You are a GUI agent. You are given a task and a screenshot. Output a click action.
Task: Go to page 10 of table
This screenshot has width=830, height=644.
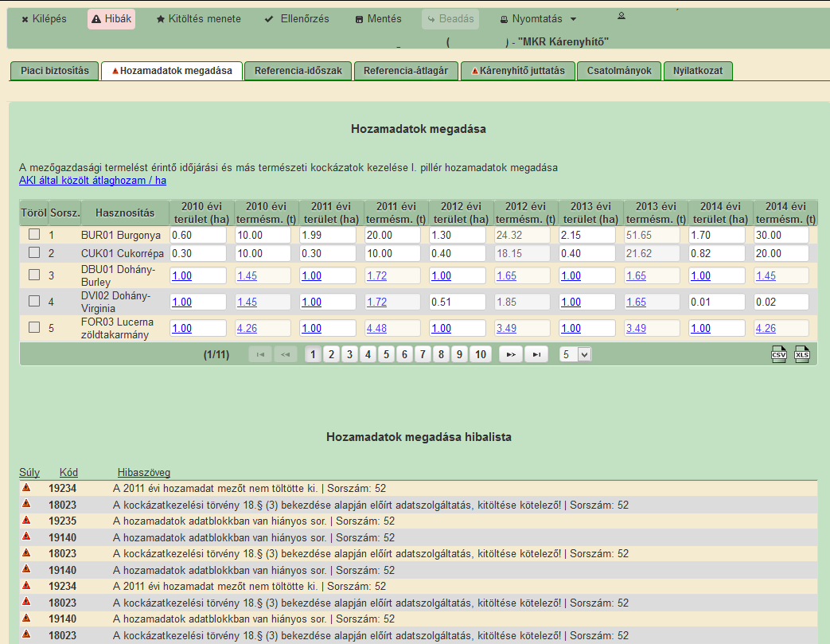pos(481,354)
